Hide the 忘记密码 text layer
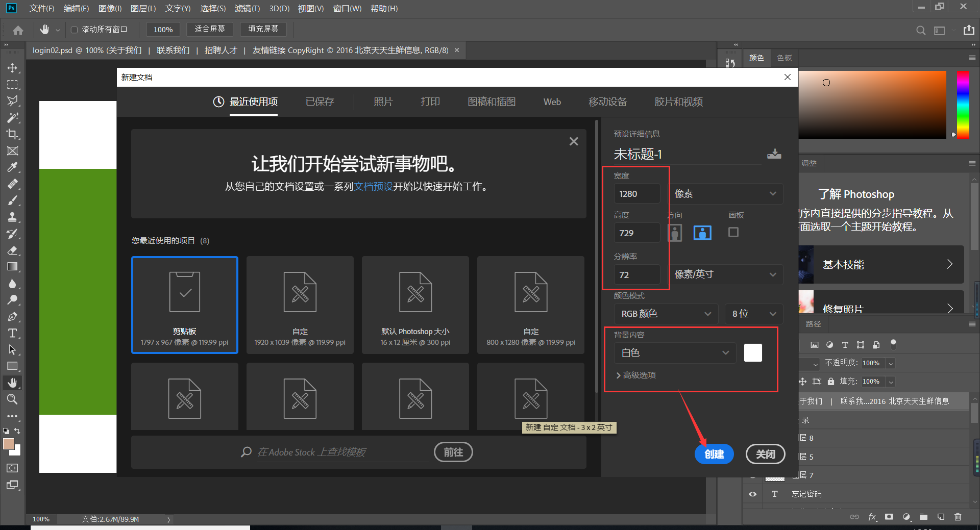Screen dimensions: 980x530 753,494
